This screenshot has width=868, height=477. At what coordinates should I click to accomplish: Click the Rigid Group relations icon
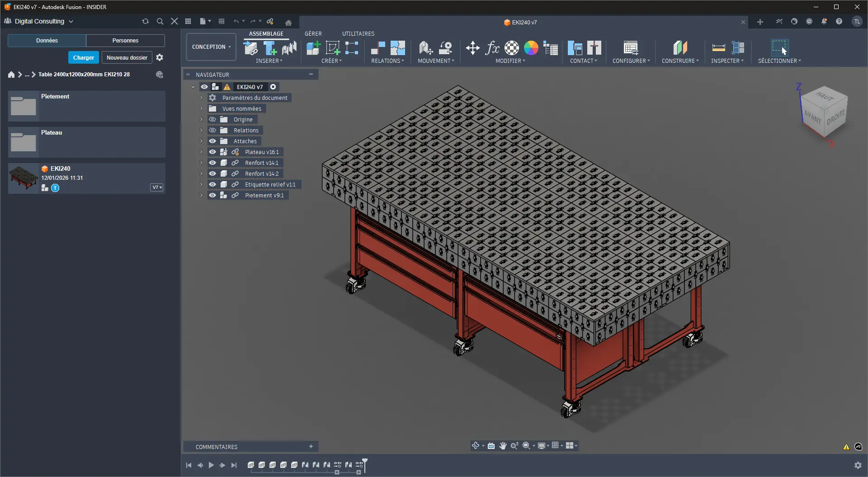(x=397, y=48)
